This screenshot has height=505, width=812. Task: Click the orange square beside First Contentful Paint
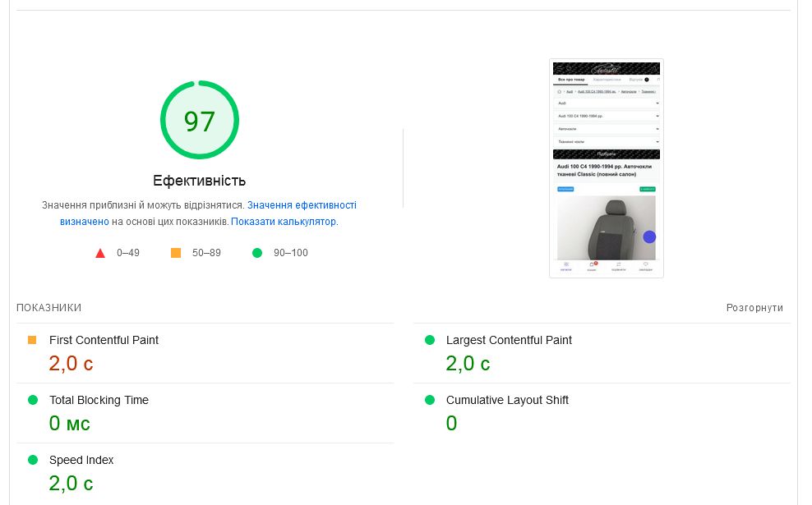click(32, 340)
